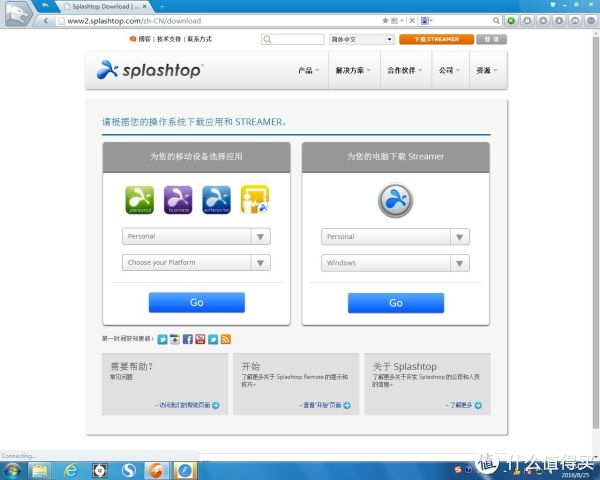
Task: Open the orange RSS feed icon
Action: (x=226, y=339)
